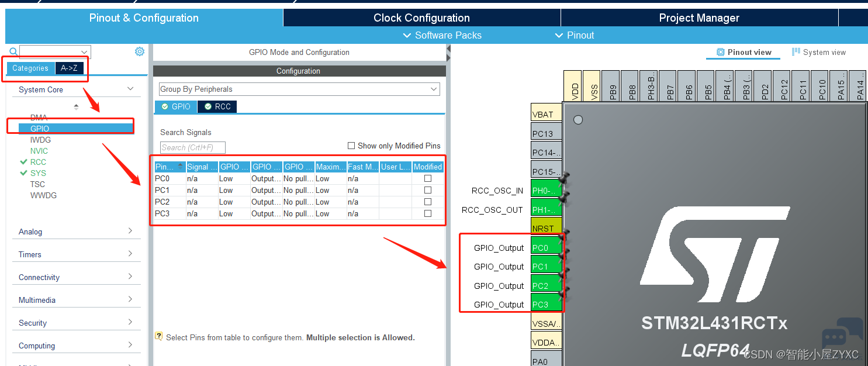868x366 pixels.
Task: Open the categories settings gear icon
Action: (140, 51)
